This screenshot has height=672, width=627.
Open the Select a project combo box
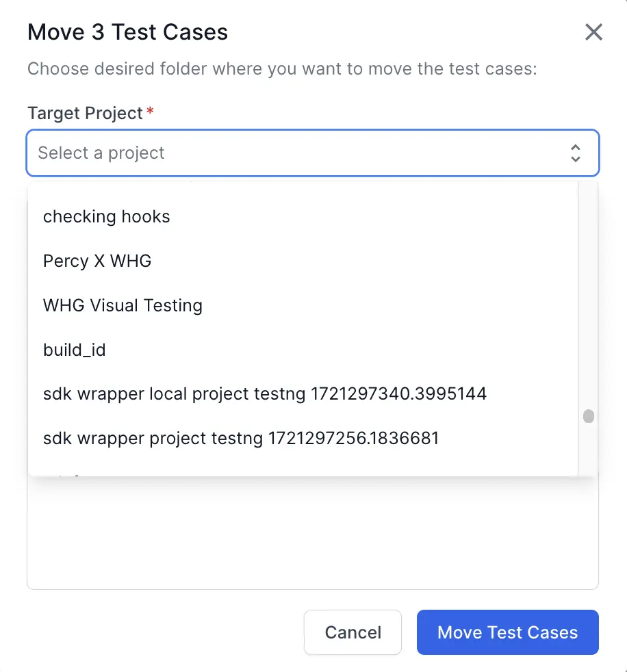tap(301, 153)
